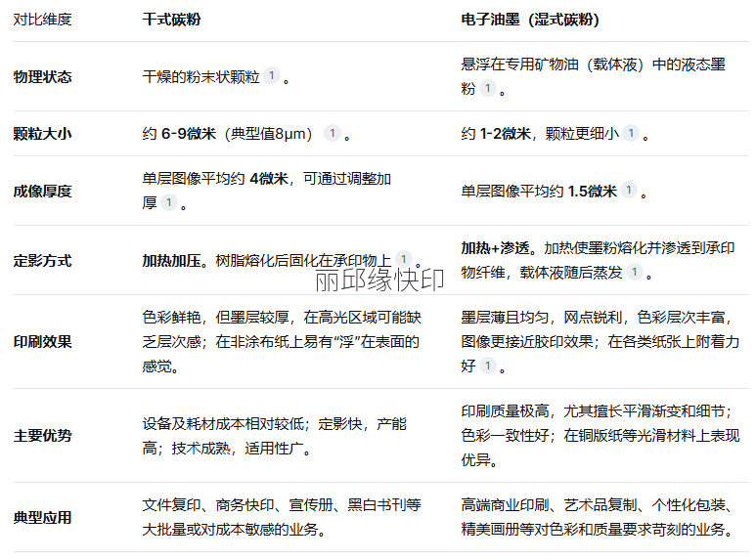Screen dimensions: 756x560
Task: Click citation badge after 树脂熔化后固化在承印物上
Action: (404, 260)
